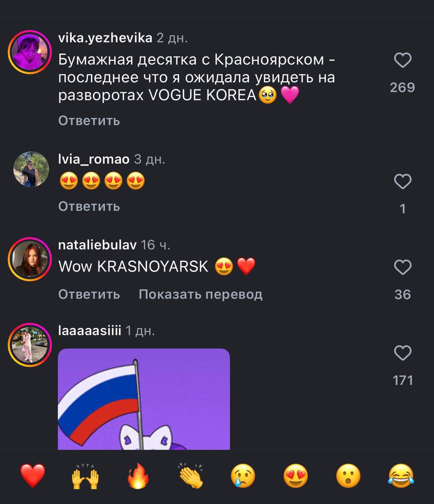This screenshot has height=504, width=434.
Task: Open nataliebulav's profile picture
Action: point(30,259)
